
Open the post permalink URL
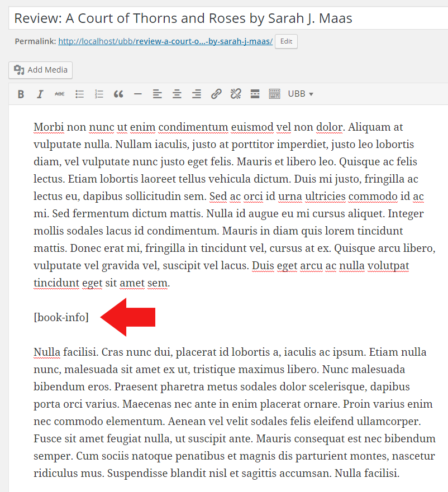pyautogui.click(x=165, y=41)
